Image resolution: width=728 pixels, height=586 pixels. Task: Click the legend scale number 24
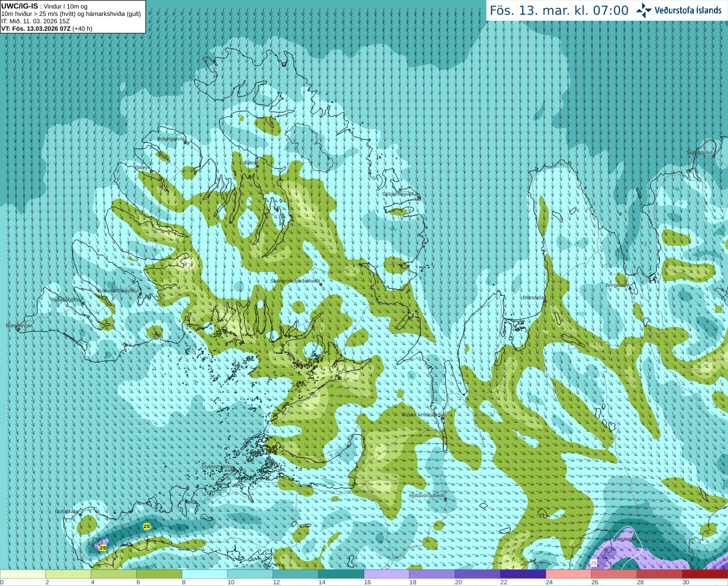[549, 582]
